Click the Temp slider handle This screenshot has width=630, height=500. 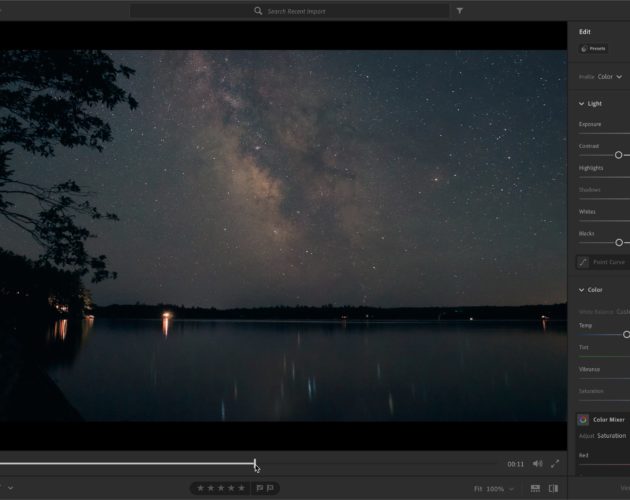(x=626, y=334)
